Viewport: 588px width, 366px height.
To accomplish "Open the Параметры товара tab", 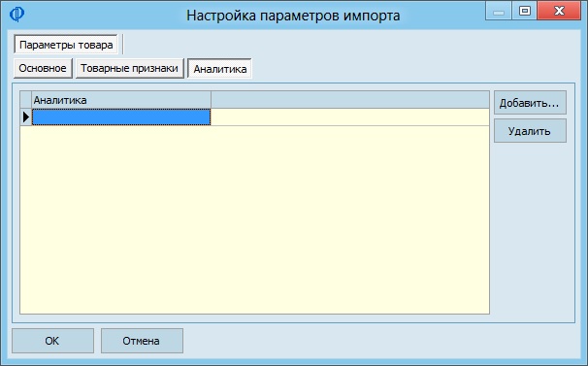I will (x=66, y=45).
